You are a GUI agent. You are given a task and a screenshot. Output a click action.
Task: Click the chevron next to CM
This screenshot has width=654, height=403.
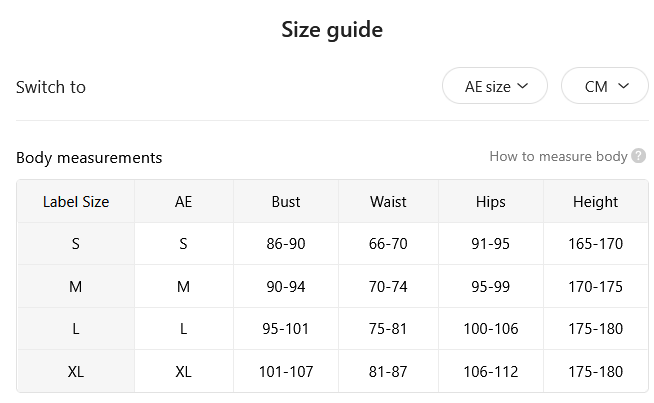point(623,86)
